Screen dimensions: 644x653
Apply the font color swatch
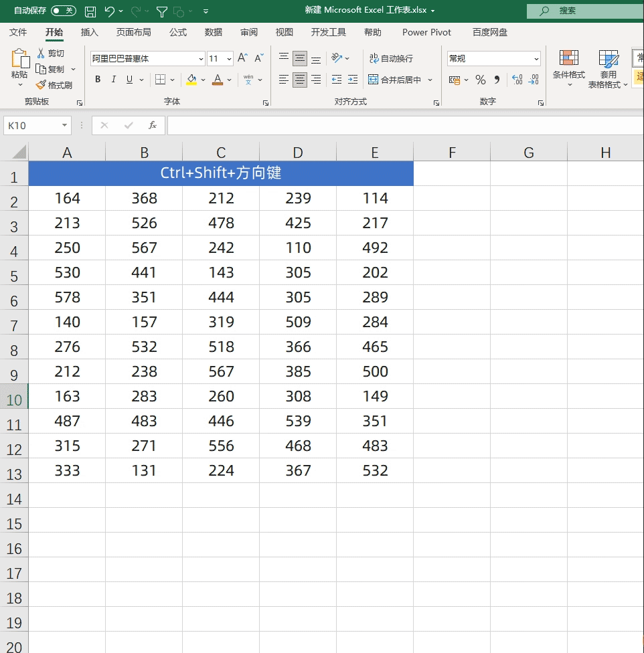pos(218,79)
